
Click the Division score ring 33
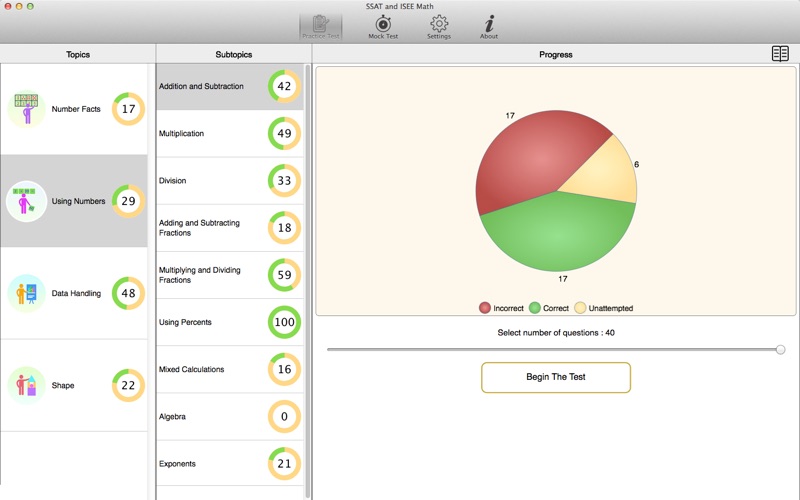[x=284, y=181]
